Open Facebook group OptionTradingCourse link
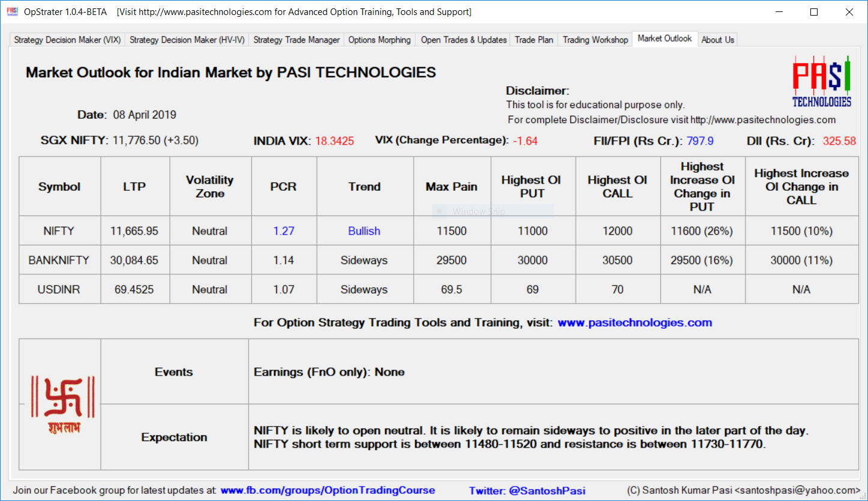 click(x=328, y=490)
